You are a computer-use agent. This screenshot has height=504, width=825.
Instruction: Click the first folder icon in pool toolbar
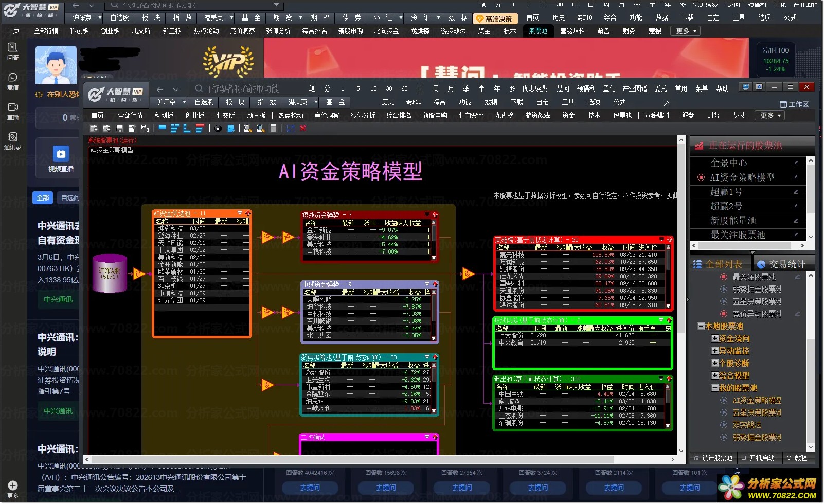(94, 128)
